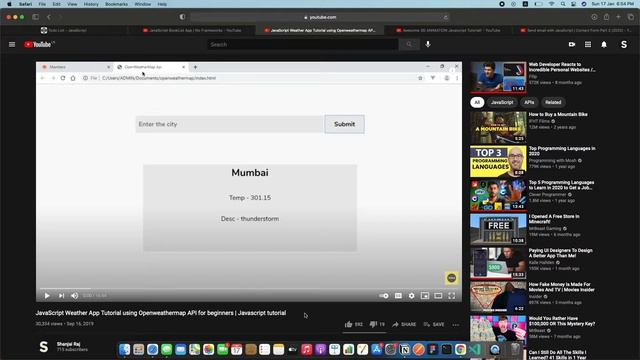Go back with Safari back arrow
This screenshot has width=640, height=360.
(x=49, y=17)
